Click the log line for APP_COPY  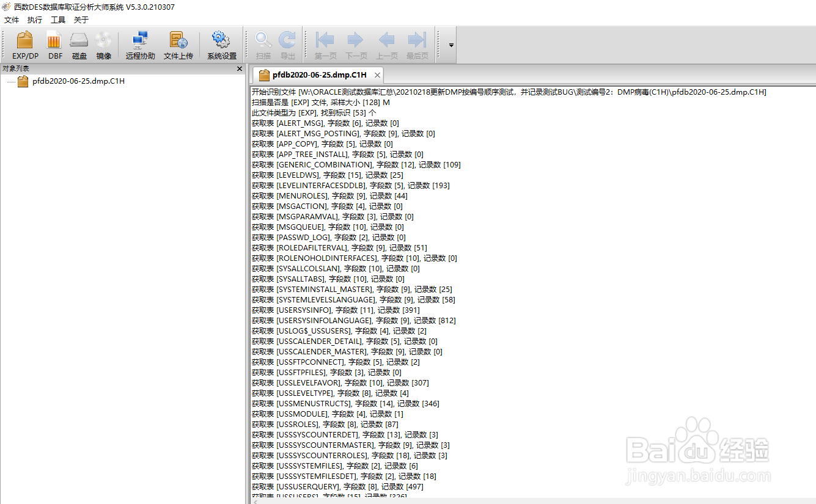(323, 144)
